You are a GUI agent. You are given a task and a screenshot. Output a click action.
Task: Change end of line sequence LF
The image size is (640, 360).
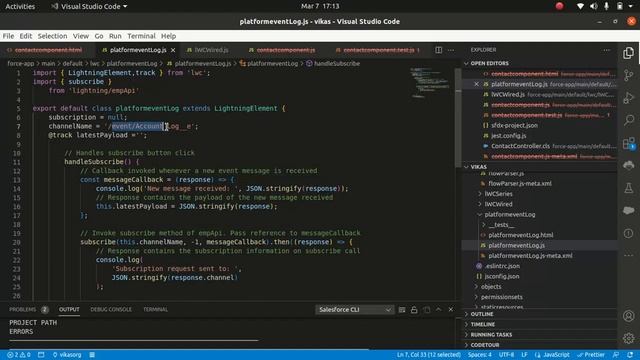pos(524,355)
